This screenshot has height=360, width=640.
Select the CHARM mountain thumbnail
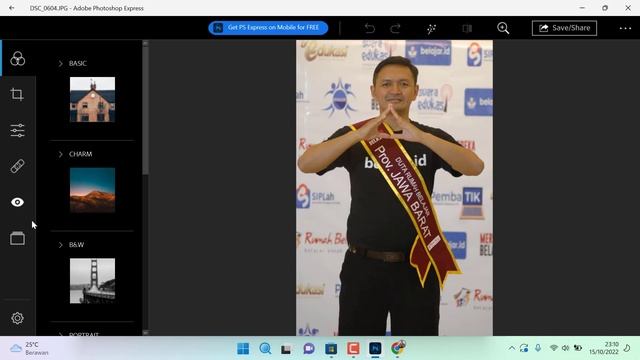[92, 190]
